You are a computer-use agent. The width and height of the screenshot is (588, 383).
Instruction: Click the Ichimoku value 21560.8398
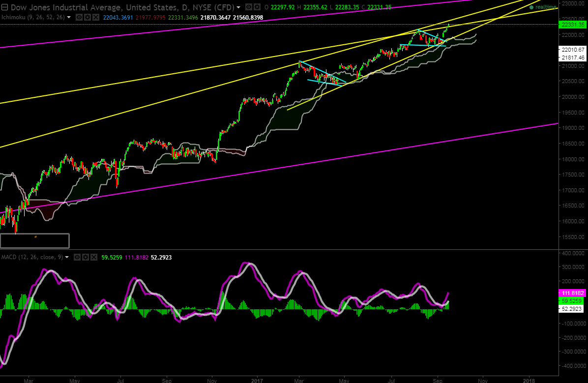248,18
